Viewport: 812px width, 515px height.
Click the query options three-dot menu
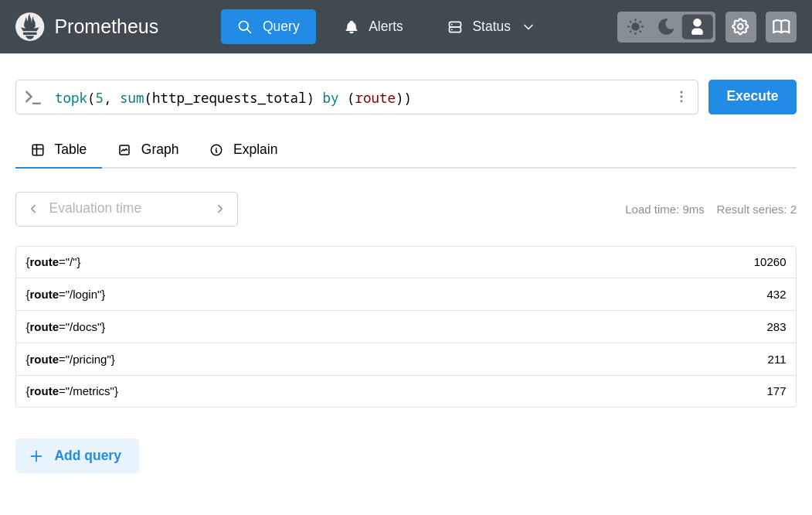[x=681, y=97]
